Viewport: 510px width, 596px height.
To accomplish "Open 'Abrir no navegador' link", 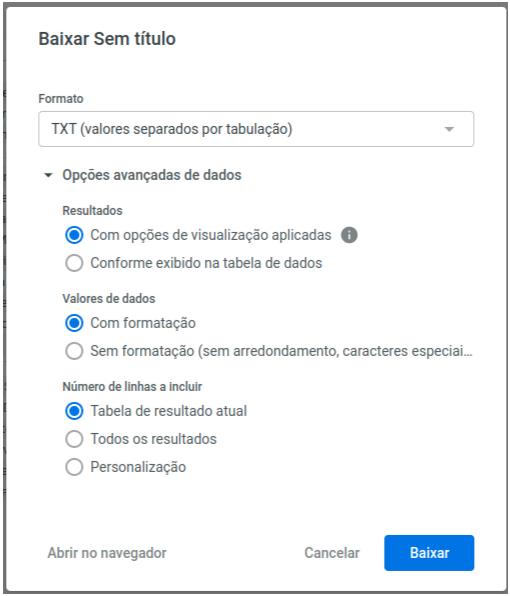I will click(x=107, y=553).
